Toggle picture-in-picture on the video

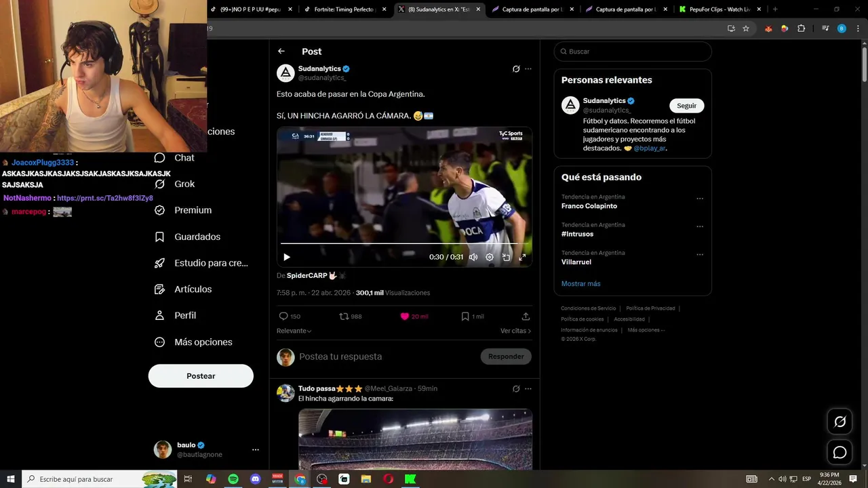(506, 257)
